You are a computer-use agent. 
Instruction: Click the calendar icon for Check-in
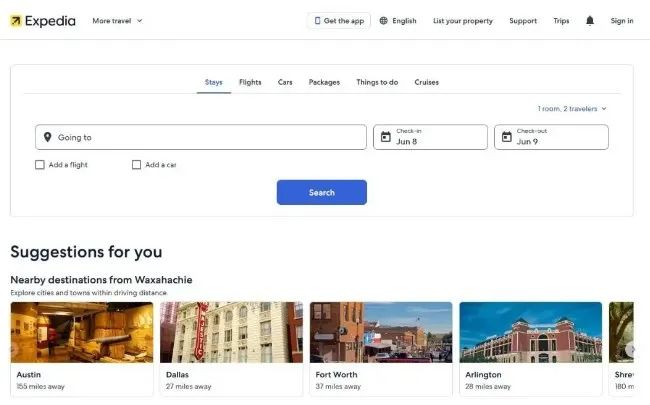click(386, 137)
